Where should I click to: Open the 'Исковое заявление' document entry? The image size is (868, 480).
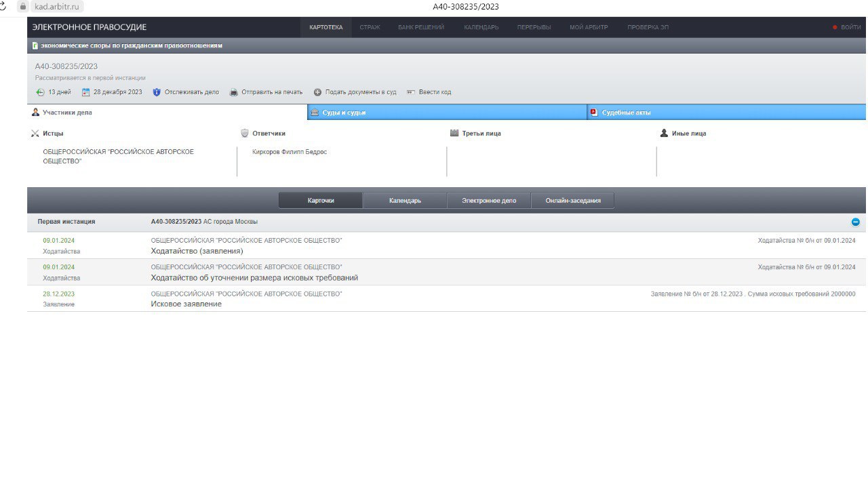click(186, 304)
